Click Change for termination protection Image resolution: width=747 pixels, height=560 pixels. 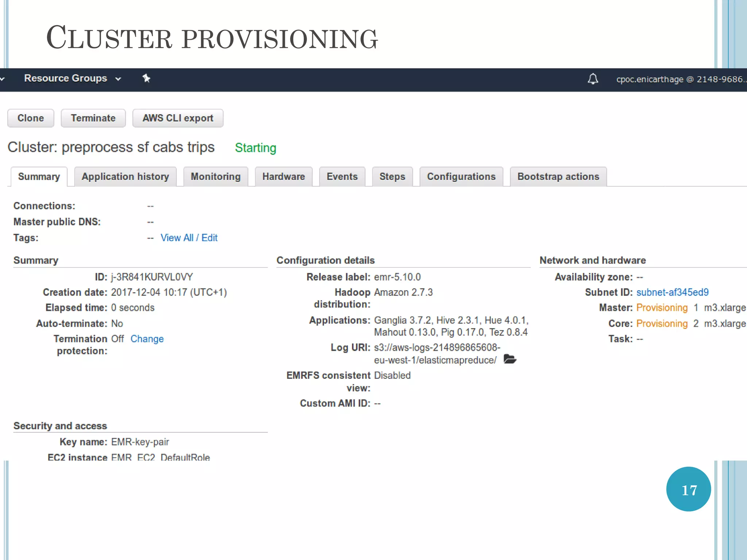point(147,339)
